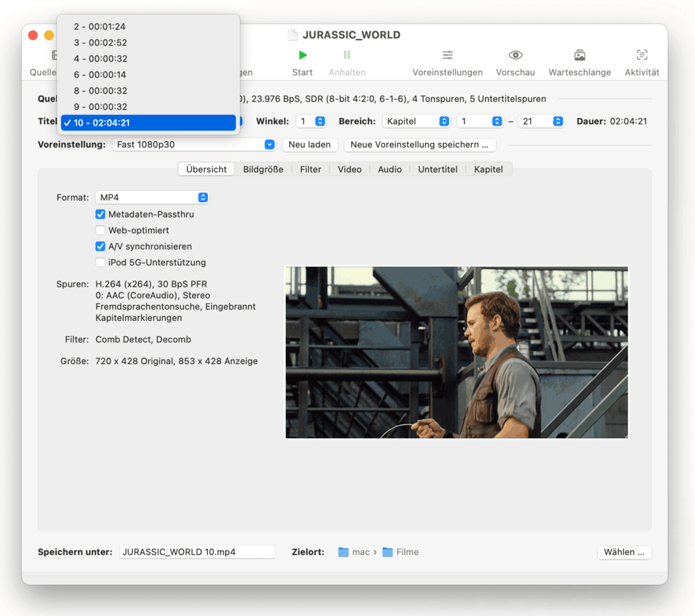Screen dimensions: 695x616
Task: Click the Speichern unter filename field
Action: (x=197, y=552)
